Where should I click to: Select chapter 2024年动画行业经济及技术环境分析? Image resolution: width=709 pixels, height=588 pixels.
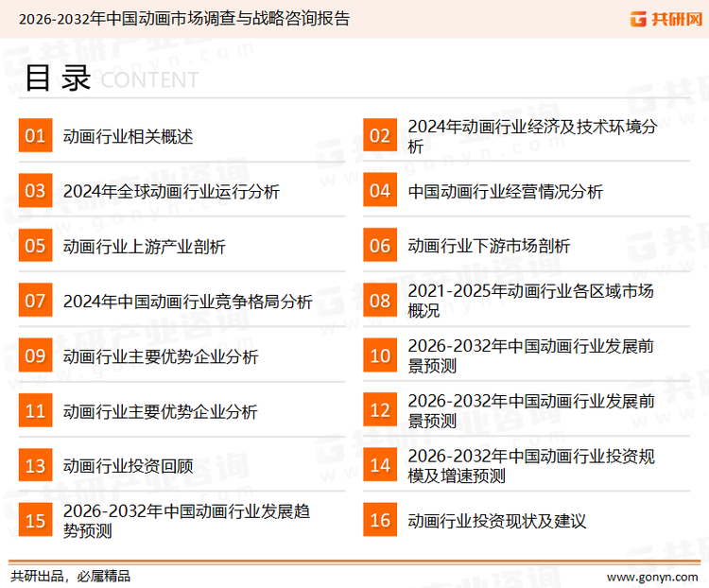coord(532,136)
